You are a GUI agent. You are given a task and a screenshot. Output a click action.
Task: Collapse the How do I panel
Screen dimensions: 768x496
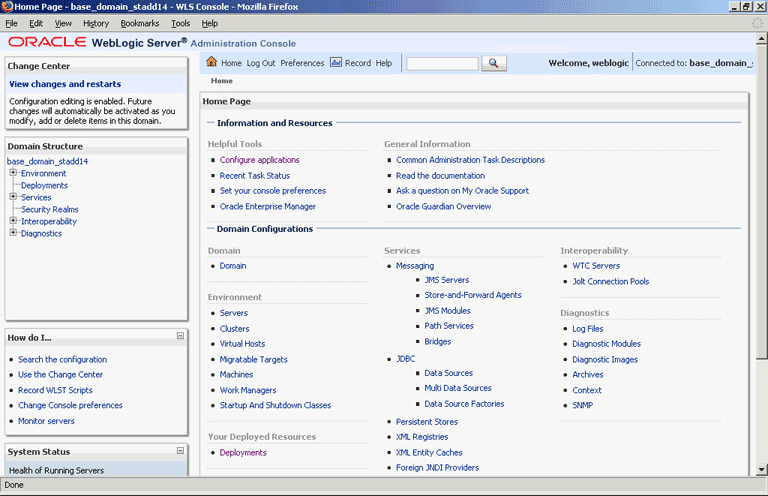180,336
